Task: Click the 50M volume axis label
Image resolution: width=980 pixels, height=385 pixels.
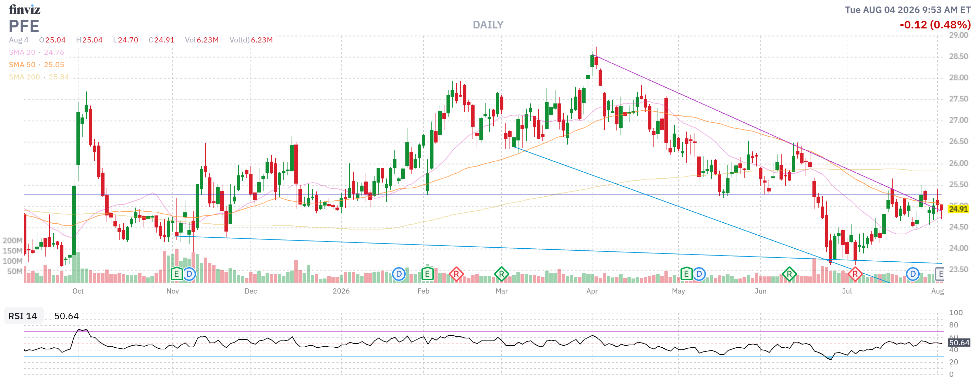Action: (x=15, y=271)
